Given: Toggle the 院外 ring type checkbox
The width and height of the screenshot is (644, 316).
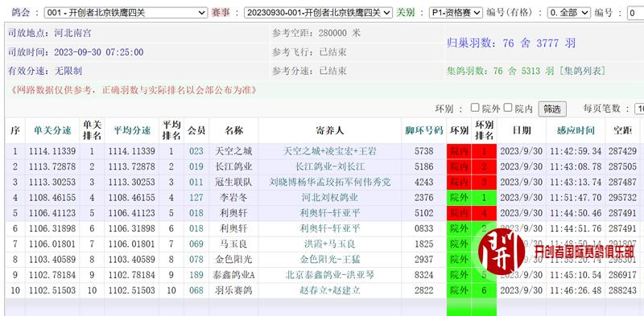Looking at the screenshot, I should [x=475, y=108].
